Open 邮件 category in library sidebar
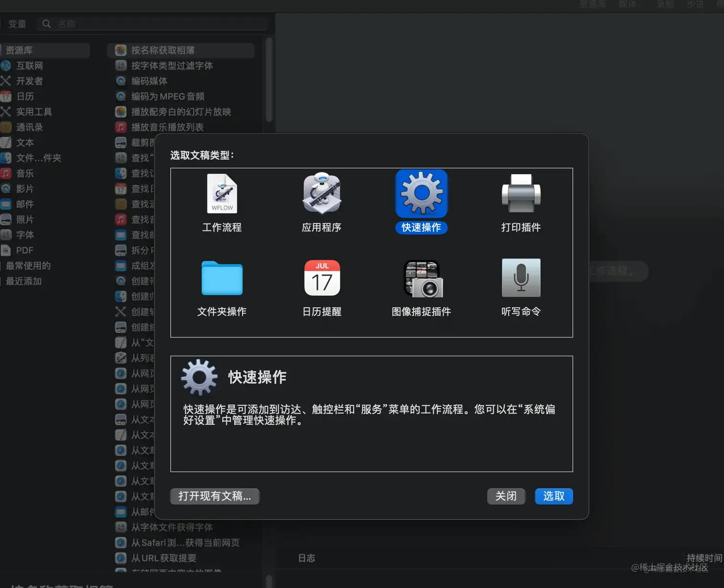This screenshot has width=724, height=588. [24, 204]
